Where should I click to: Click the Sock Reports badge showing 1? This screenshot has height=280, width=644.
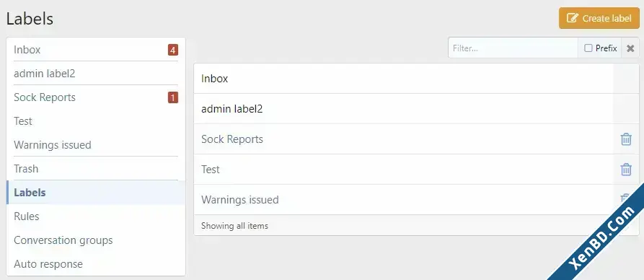click(x=173, y=97)
